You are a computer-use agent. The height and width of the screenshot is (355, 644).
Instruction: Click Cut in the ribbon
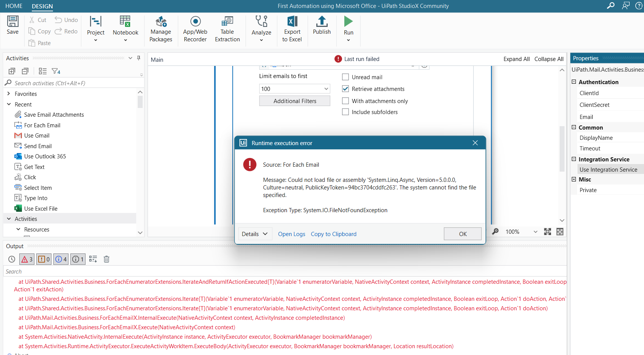[x=38, y=20]
